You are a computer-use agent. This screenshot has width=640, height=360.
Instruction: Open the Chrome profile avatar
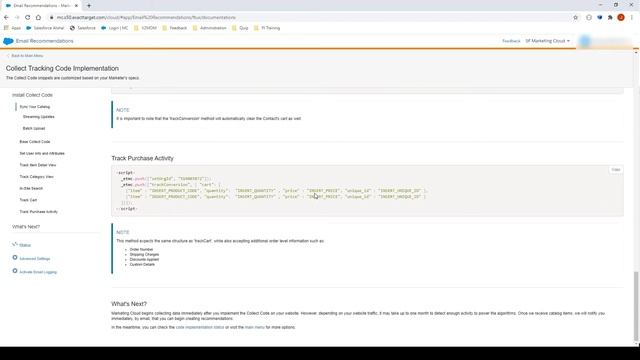(621, 18)
